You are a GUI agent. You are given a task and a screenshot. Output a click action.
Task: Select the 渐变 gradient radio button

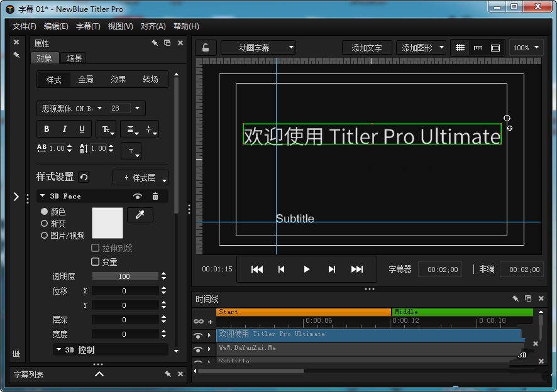pos(44,224)
